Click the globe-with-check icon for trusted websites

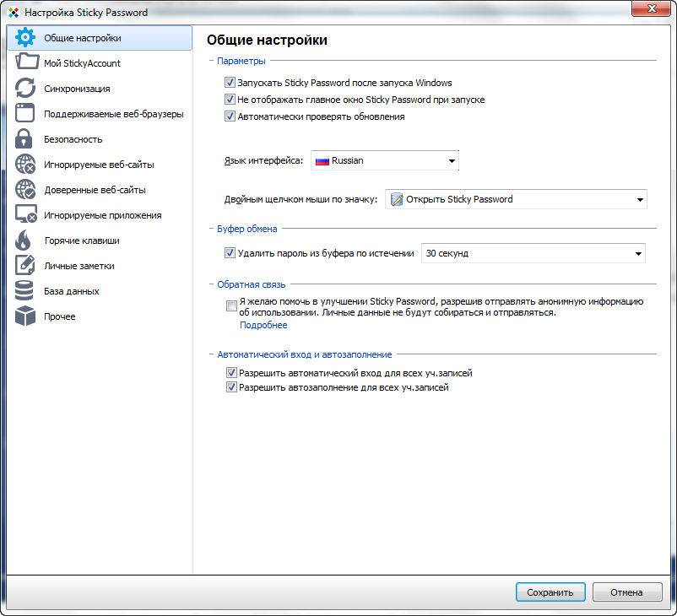click(25, 190)
